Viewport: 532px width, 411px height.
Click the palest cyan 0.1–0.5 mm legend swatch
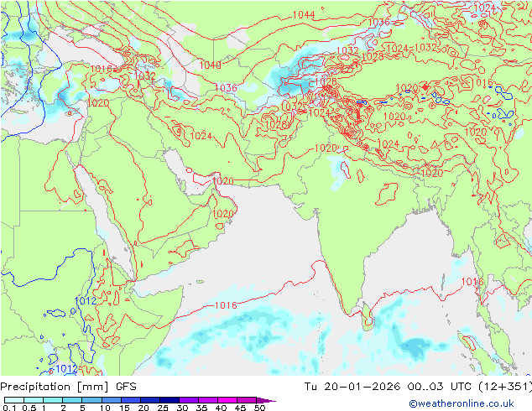14,400
